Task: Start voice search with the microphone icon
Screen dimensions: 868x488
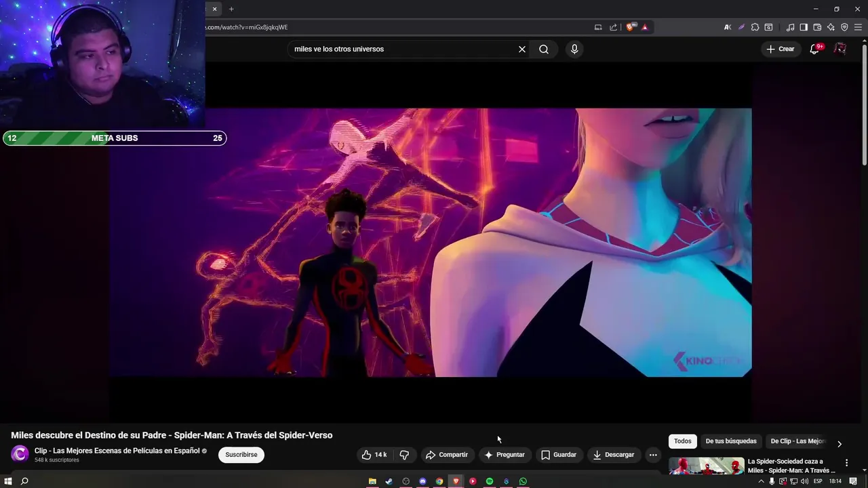Action: 574,49
